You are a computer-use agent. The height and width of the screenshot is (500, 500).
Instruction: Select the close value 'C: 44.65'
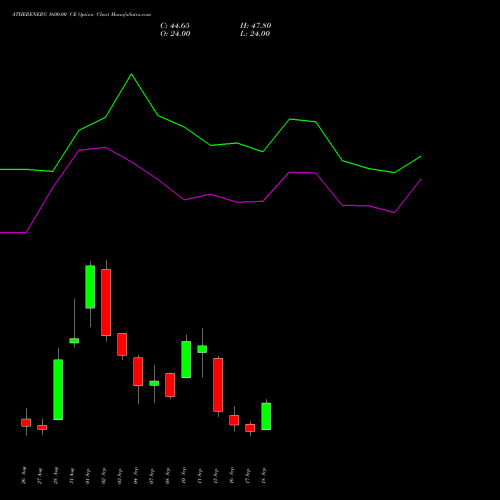click(175, 26)
